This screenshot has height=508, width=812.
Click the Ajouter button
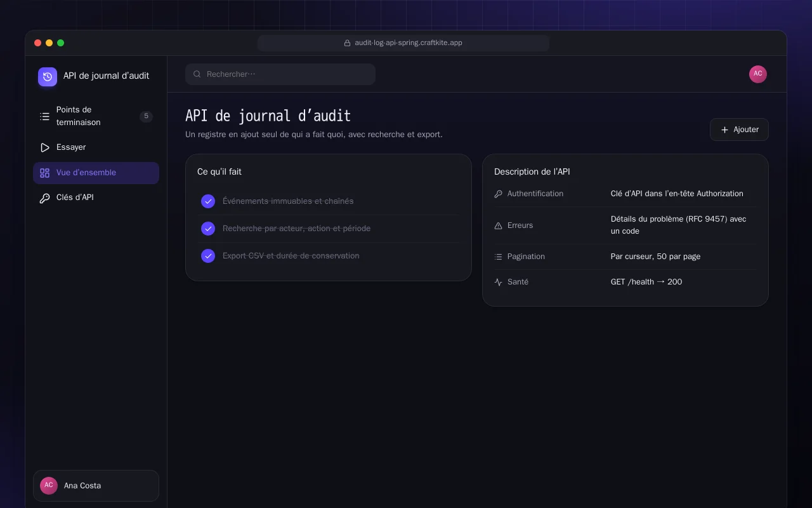739,130
